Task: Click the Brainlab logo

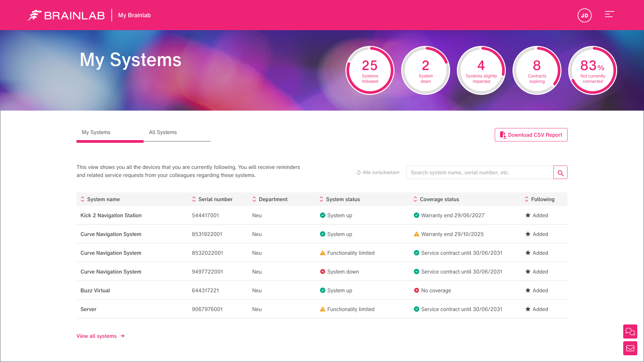Action: (66, 15)
